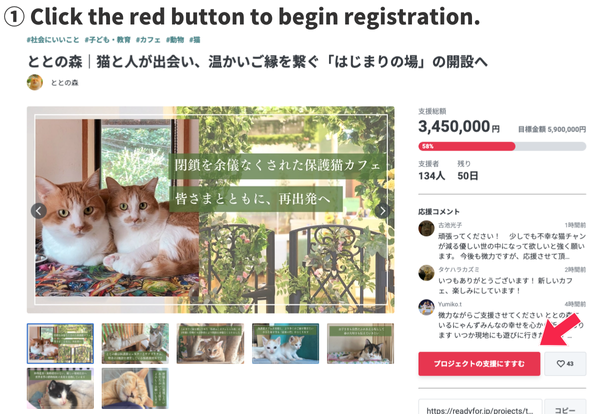
Task: Click the next image arrow on the carousel
Action: (383, 211)
